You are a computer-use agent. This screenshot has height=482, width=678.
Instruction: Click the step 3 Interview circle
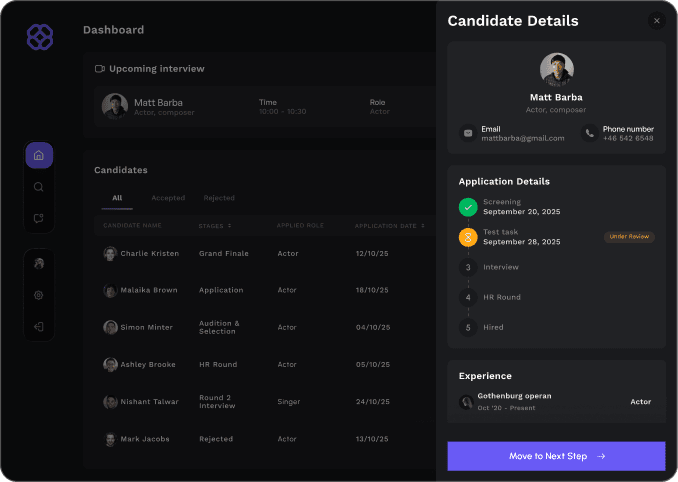(468, 267)
